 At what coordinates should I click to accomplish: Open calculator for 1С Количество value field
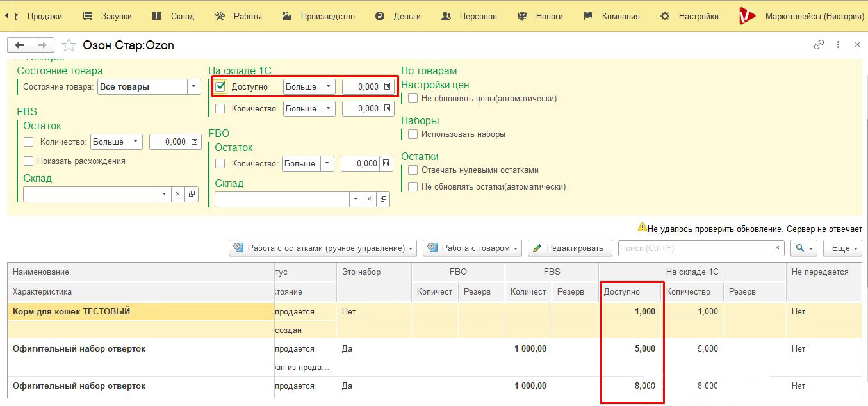(x=387, y=108)
